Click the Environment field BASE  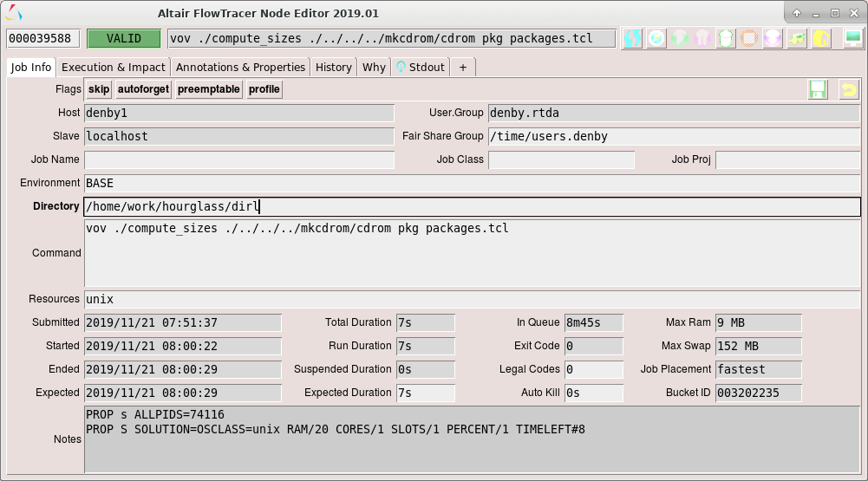[x=473, y=183]
